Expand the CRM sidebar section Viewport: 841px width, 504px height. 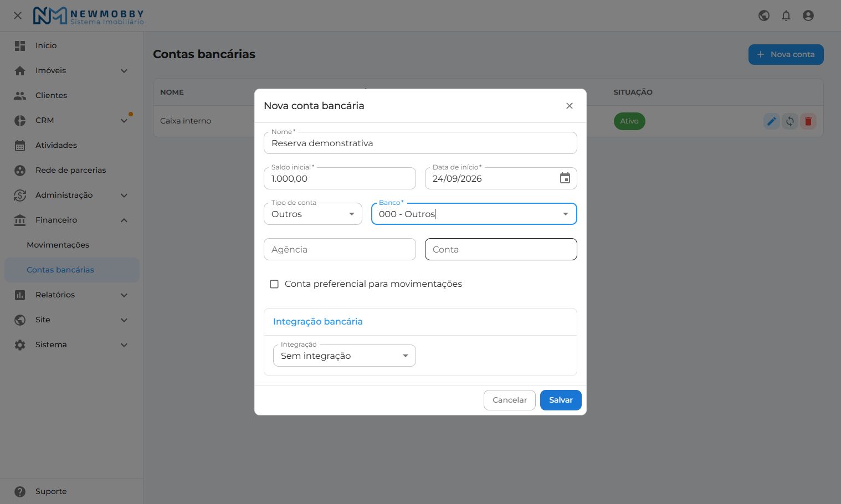coord(72,120)
